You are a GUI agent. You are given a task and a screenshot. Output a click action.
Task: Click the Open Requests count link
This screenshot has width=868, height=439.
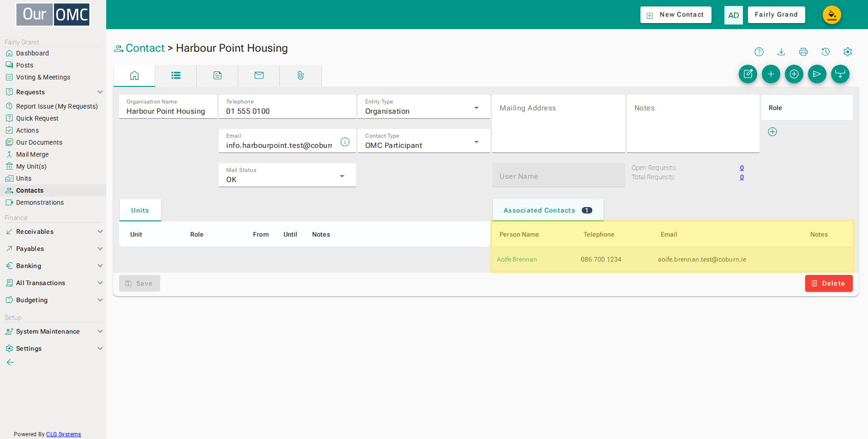pyautogui.click(x=742, y=168)
